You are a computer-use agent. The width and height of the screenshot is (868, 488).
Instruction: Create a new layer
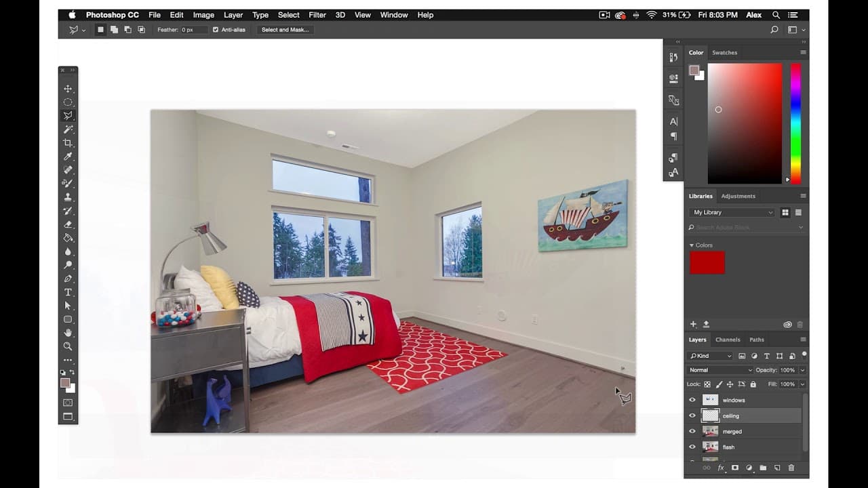(x=776, y=468)
